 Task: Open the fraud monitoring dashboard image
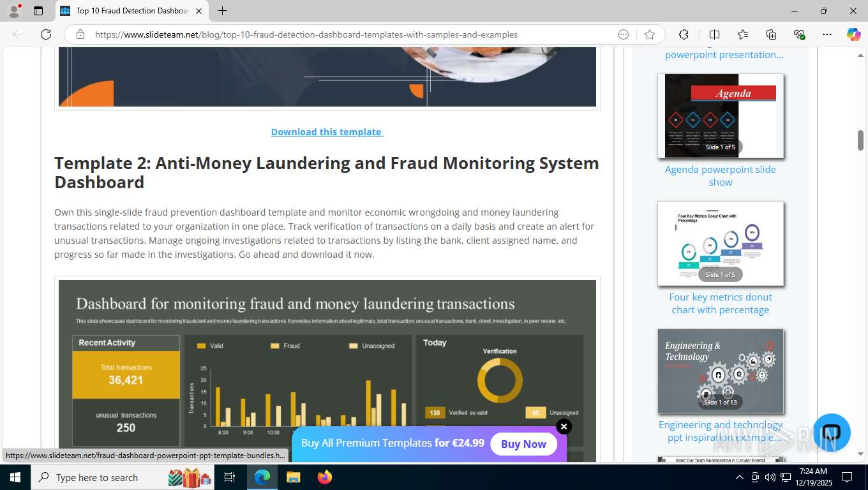tap(327, 370)
